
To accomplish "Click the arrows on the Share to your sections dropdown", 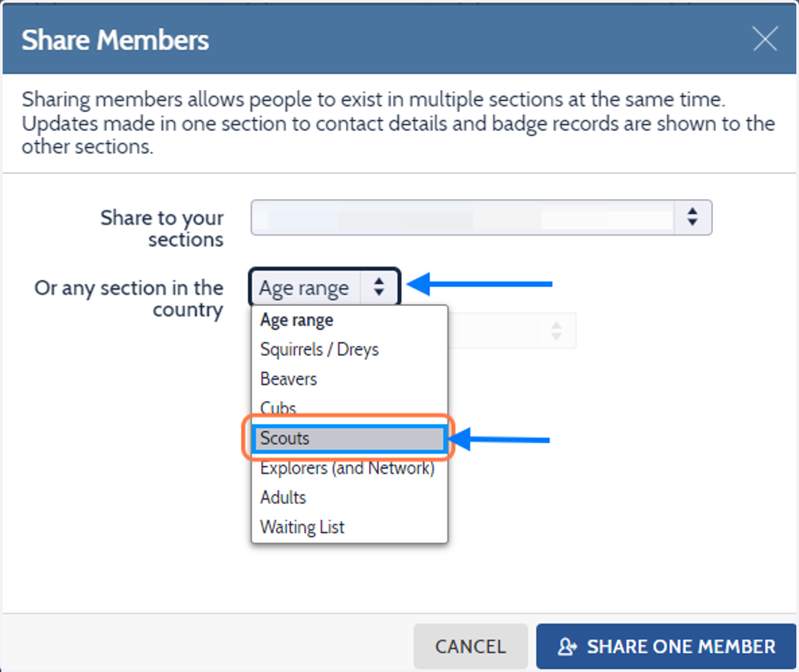I will [692, 217].
